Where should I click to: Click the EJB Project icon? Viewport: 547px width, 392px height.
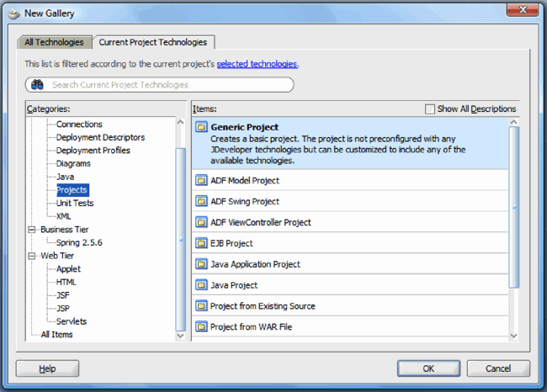pyautogui.click(x=201, y=243)
